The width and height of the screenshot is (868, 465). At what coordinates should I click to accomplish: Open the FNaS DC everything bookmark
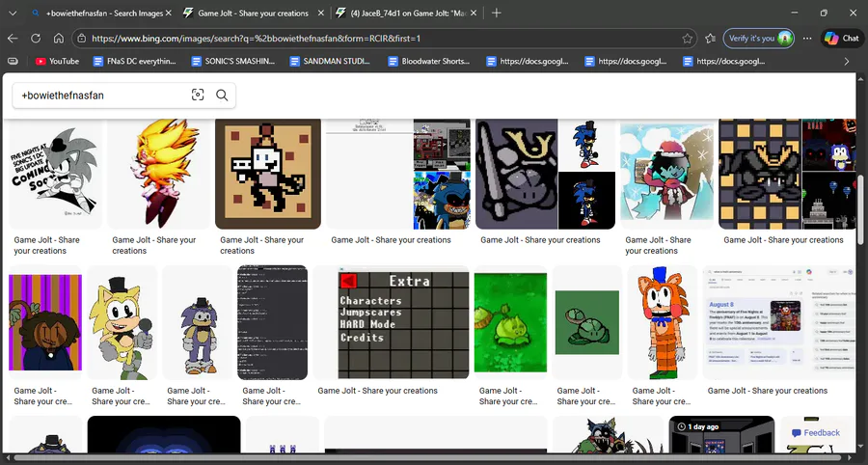click(134, 61)
